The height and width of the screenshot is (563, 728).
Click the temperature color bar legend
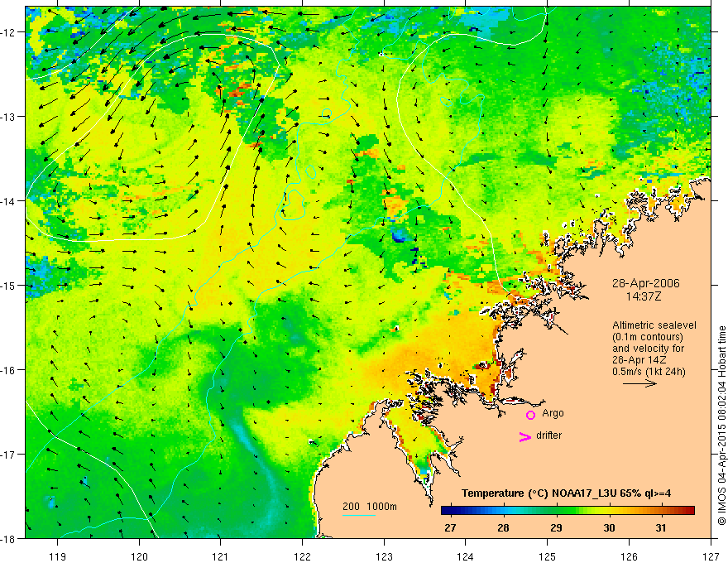(x=568, y=511)
